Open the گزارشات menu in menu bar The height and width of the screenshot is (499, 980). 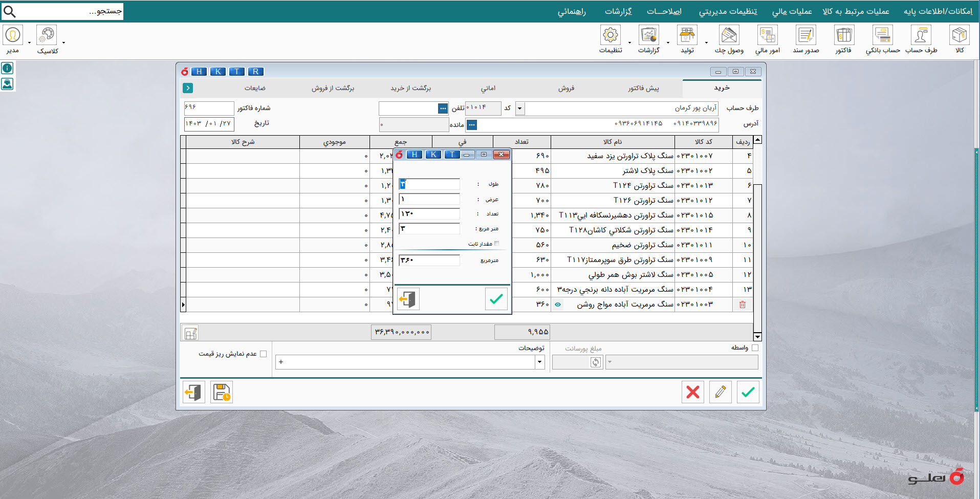click(618, 11)
